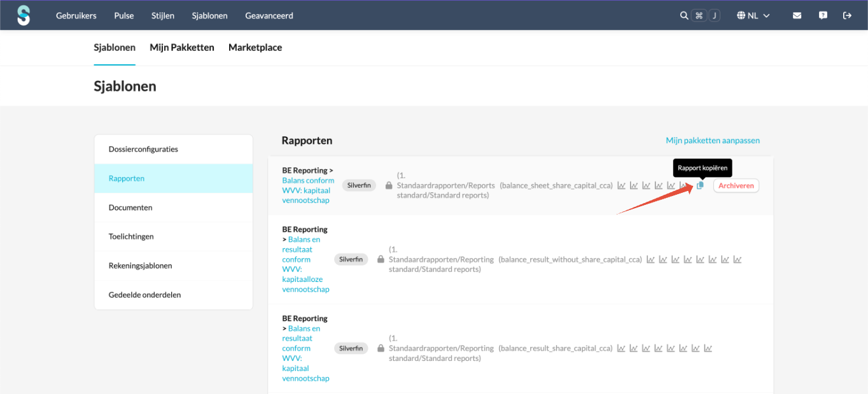Screen dimensions: 868x394
Task: Click the log out arrow icon
Action: [847, 16]
